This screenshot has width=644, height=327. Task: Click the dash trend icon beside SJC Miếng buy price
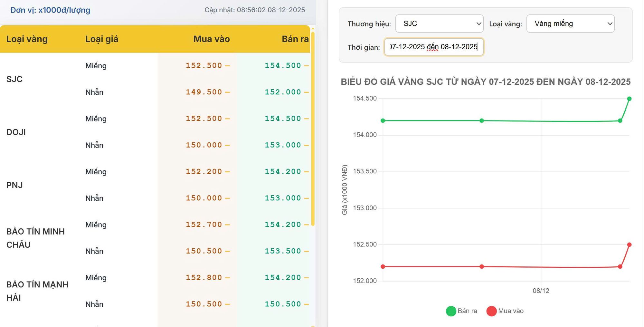(229, 65)
